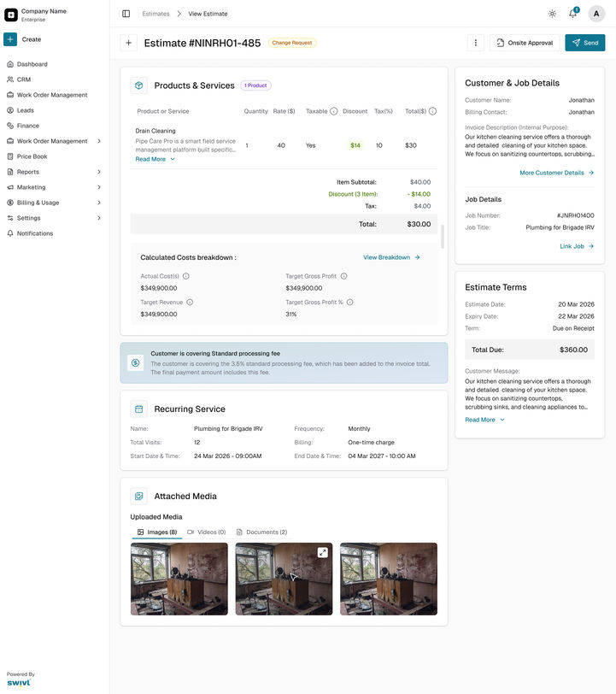This screenshot has width=616, height=694.
Task: Open Finance in the sidebar
Action: pyautogui.click(x=28, y=126)
